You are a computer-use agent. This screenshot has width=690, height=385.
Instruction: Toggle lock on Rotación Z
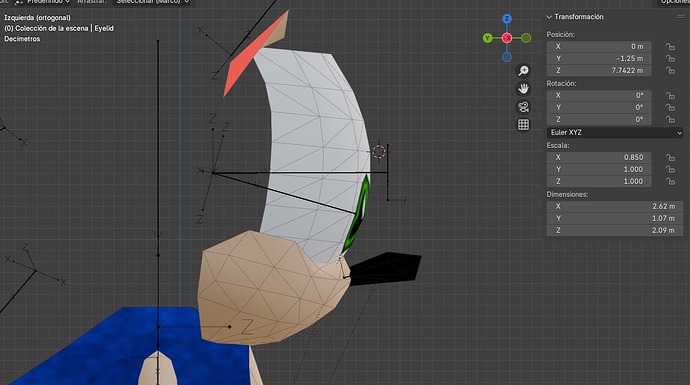tap(670, 119)
